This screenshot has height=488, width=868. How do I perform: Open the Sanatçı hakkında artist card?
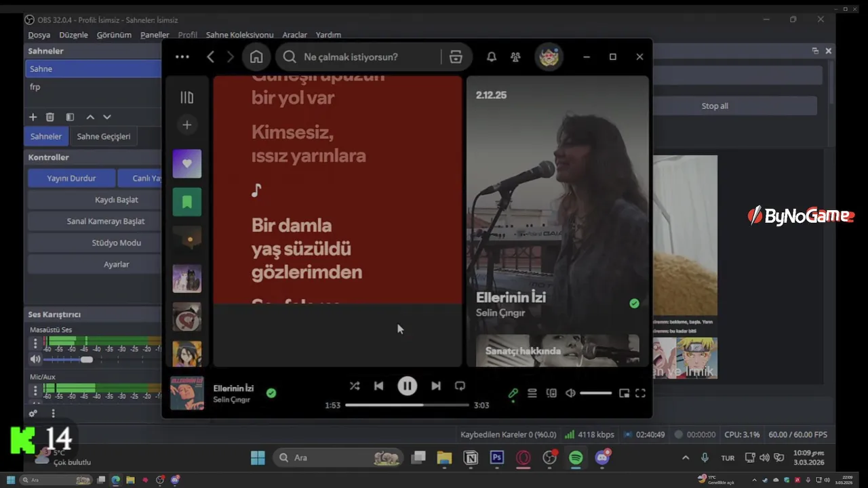(557, 350)
